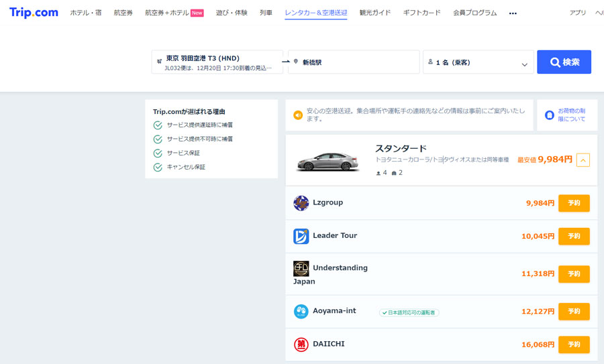Screen dimensions: 604x364
Task: Book DAIICHI with its 予約 button
Action: pyautogui.click(x=574, y=345)
